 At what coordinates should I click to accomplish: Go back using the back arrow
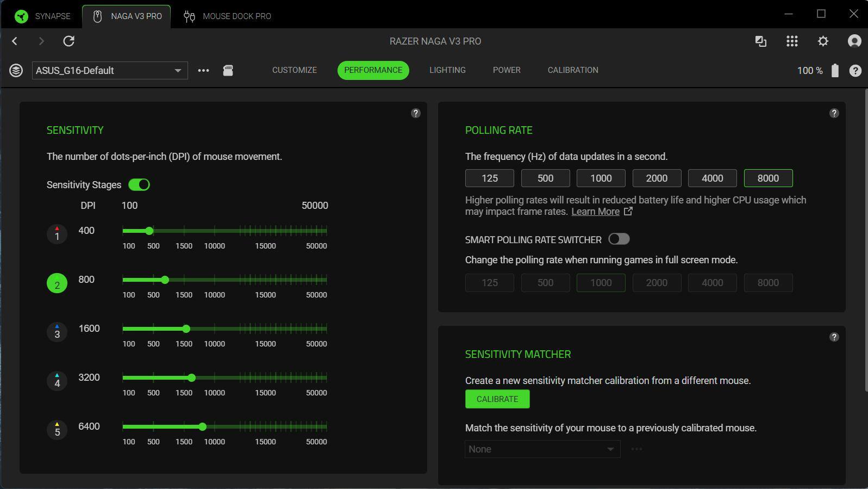tap(15, 41)
